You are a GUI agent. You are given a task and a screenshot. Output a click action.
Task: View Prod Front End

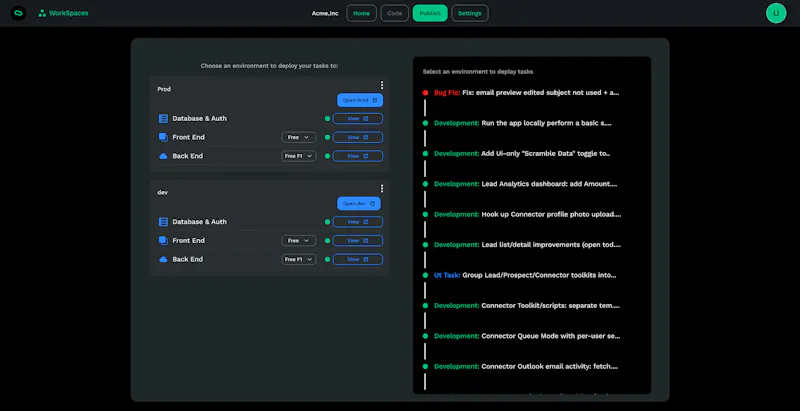pyautogui.click(x=358, y=137)
